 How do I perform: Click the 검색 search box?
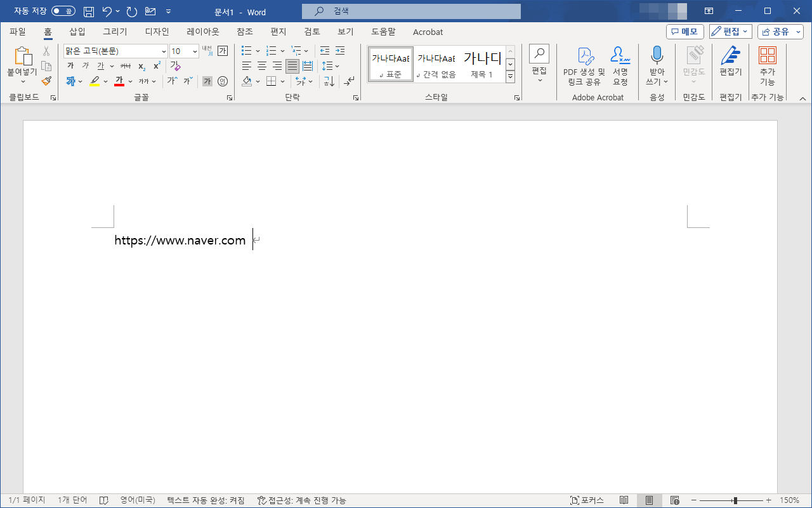coord(411,11)
